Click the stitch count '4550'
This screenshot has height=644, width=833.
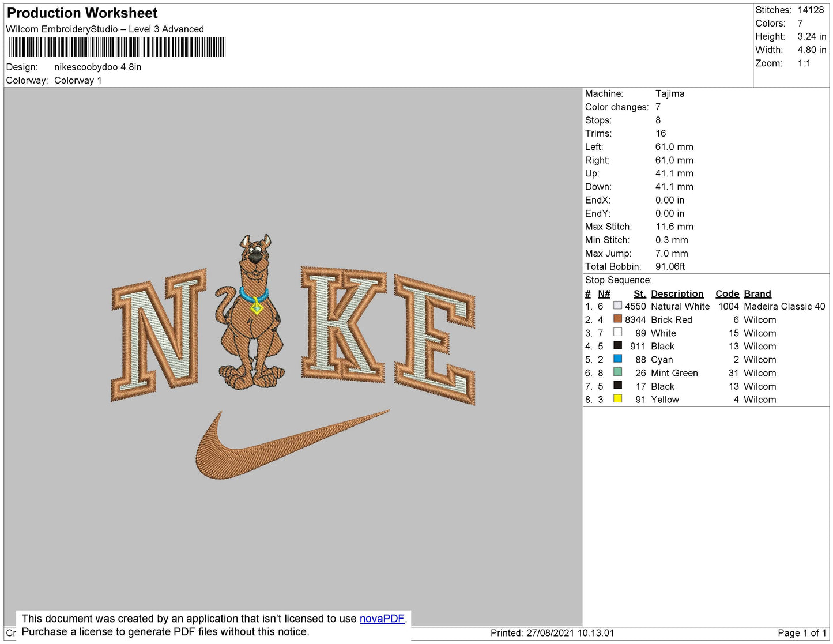click(635, 306)
